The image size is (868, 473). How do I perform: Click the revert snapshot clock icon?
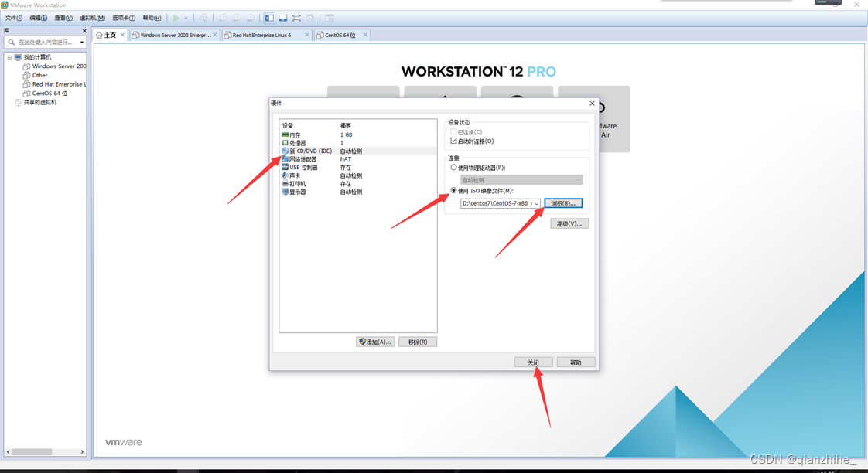pos(237,19)
